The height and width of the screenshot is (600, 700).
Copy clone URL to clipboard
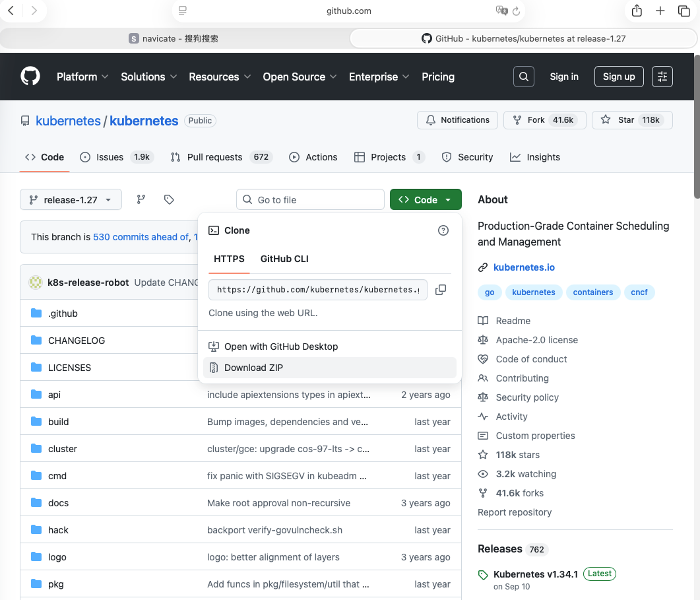click(441, 290)
